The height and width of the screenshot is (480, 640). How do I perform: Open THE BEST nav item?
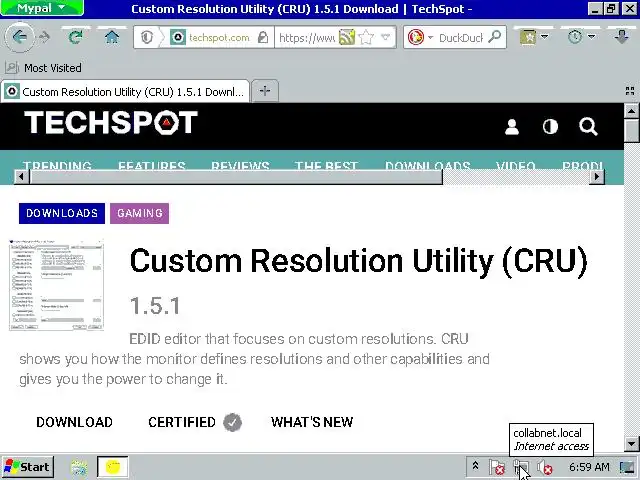[x=326, y=165]
